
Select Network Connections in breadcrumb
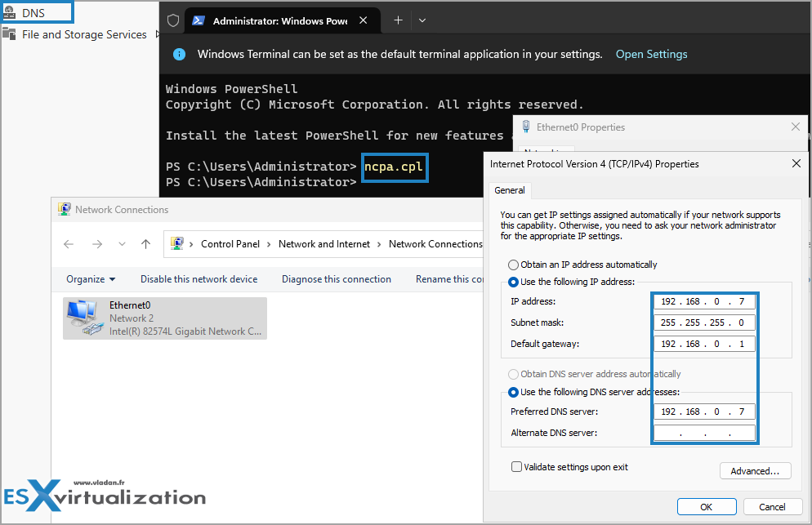click(x=435, y=244)
